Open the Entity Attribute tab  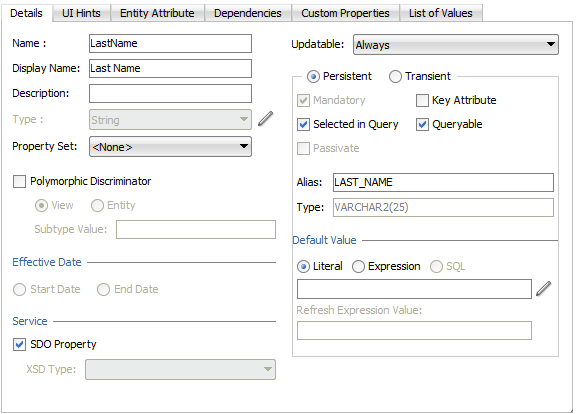click(157, 13)
